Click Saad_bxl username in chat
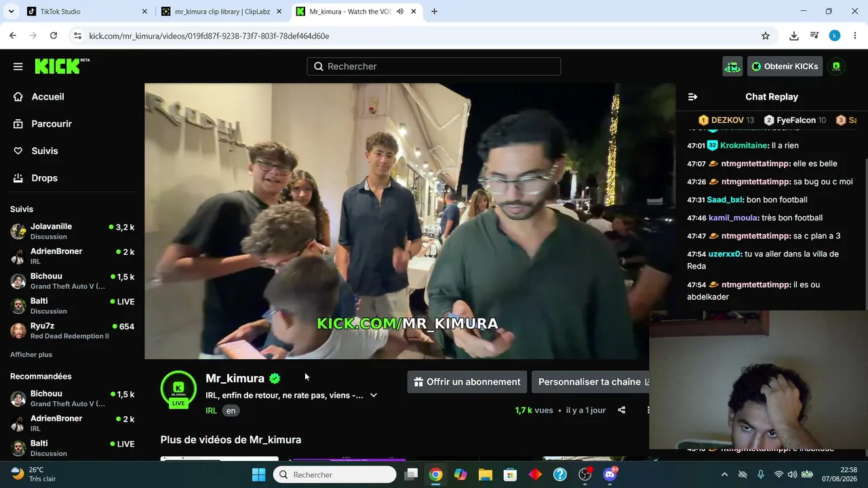This screenshot has height=488, width=868. [x=725, y=200]
